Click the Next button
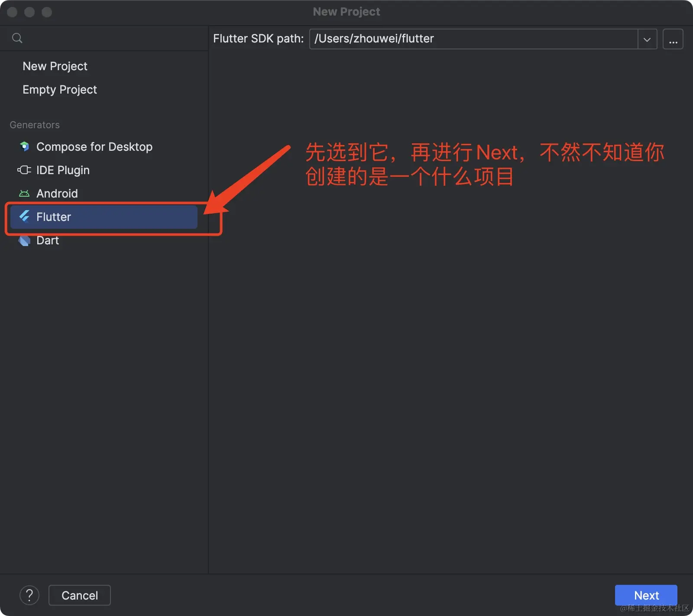The image size is (693, 616). 646,595
